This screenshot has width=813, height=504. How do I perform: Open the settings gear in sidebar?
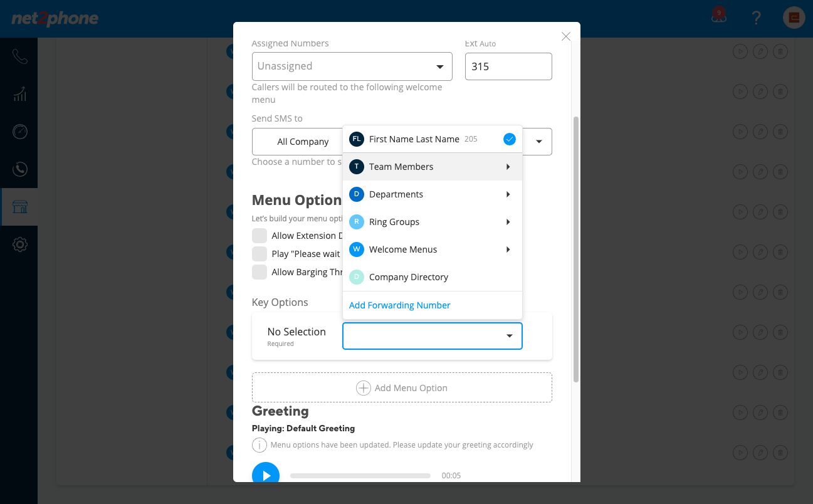click(19, 244)
